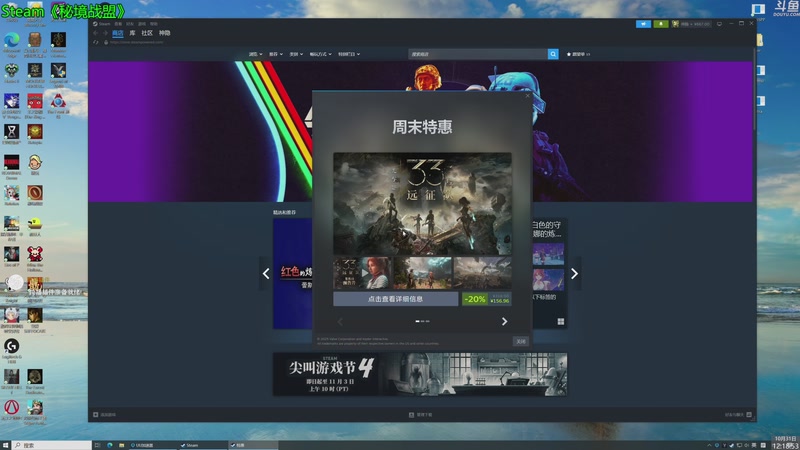Click the add game button at bottom left

[105, 415]
